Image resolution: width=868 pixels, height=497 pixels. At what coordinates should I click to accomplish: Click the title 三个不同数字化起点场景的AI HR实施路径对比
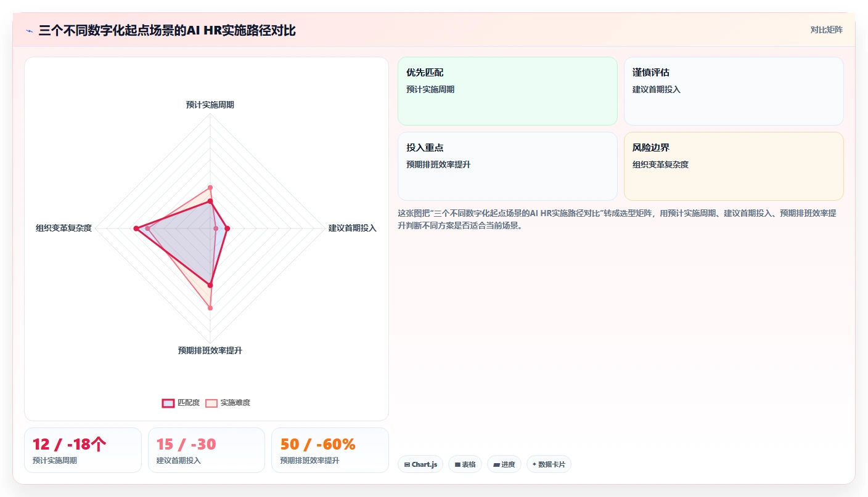pyautogui.click(x=167, y=30)
